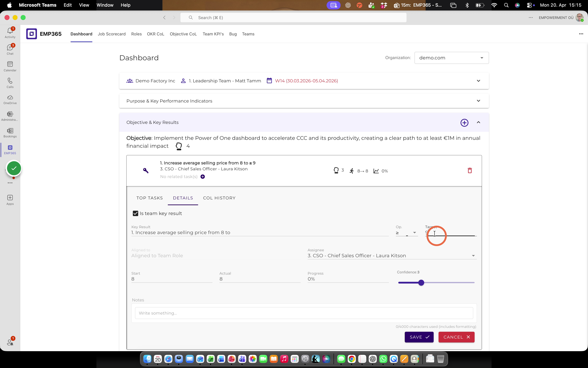Open the Window menu in menu bar

click(x=105, y=5)
